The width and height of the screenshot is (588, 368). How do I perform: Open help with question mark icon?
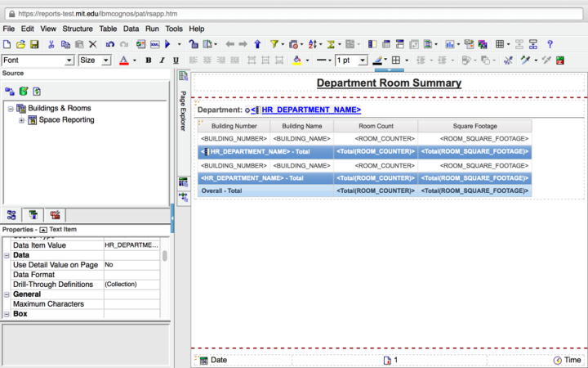(x=550, y=44)
